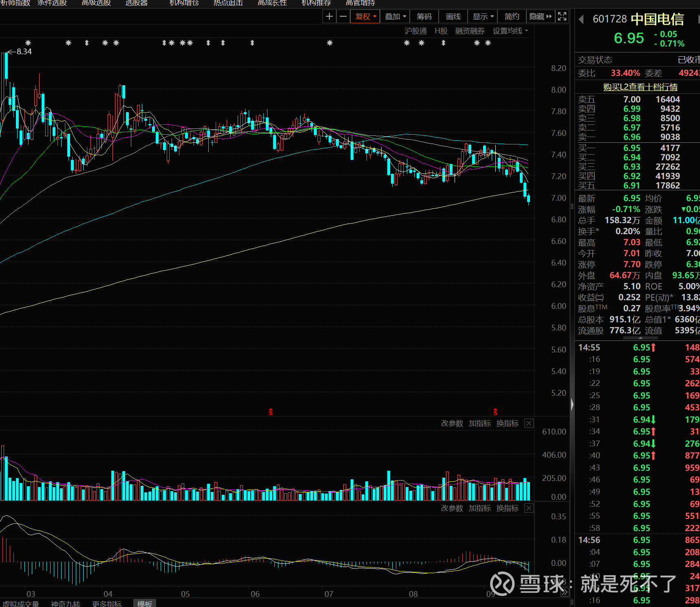Click 换指标 on the volume panel

coord(507,423)
